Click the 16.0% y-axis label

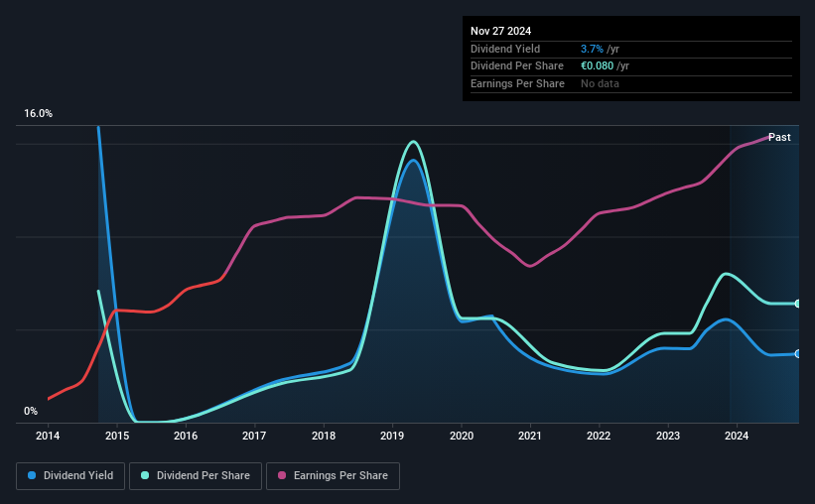38,114
